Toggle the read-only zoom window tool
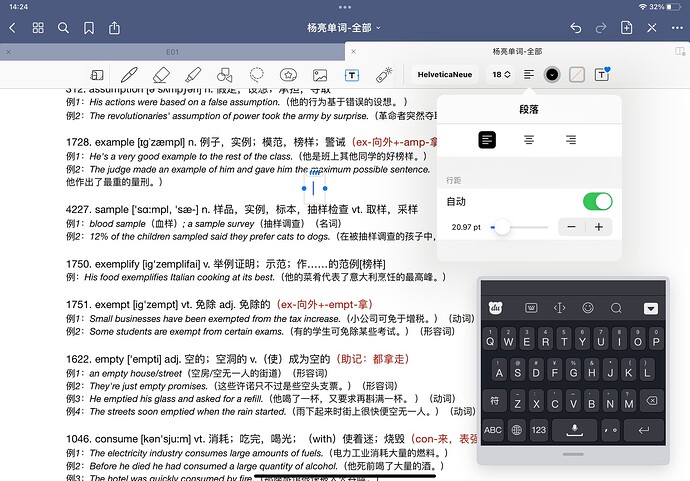Screen dimensions: 690x481 (97, 75)
